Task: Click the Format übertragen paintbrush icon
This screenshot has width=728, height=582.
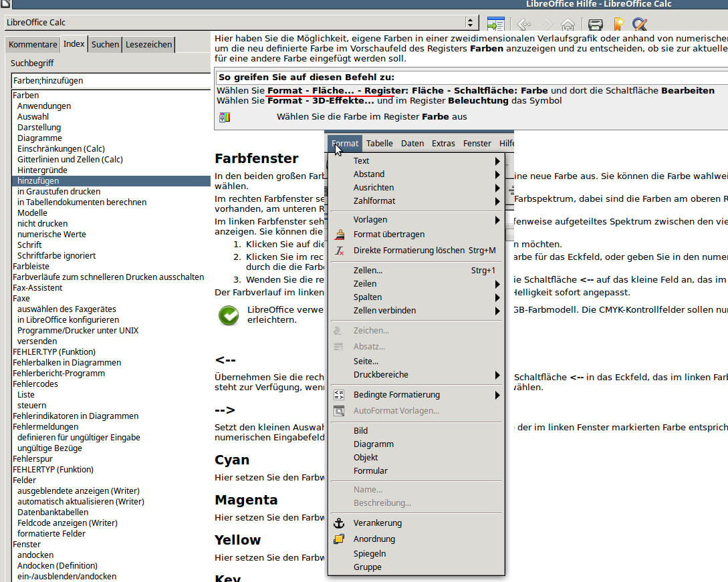Action: [x=340, y=235]
